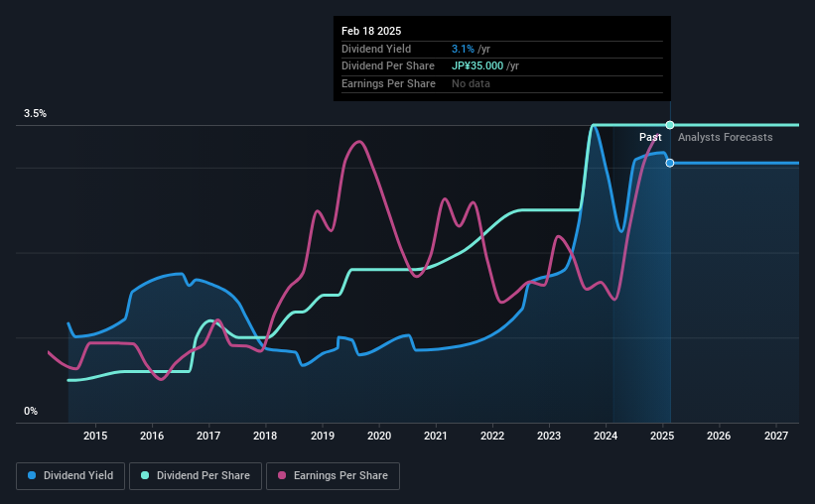Click the JP¥35.000 dividend per share value
The height and width of the screenshot is (504, 815).
click(x=477, y=66)
